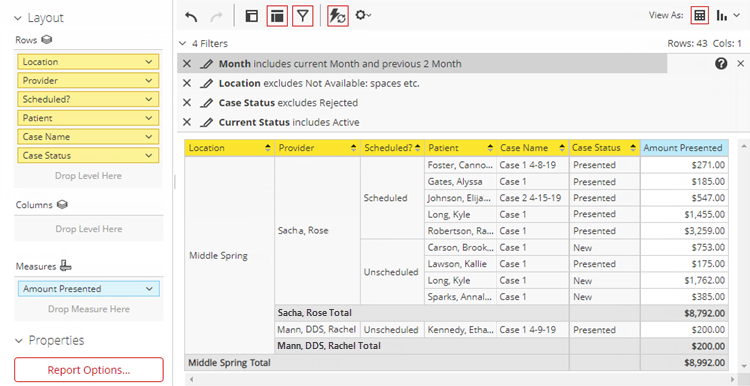
Task: Open the Location row field dropdown
Action: pos(149,62)
